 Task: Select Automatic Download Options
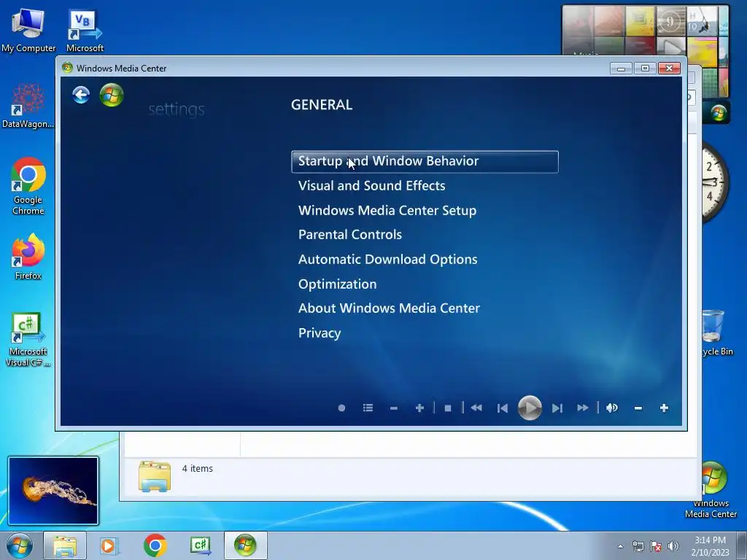pos(388,260)
